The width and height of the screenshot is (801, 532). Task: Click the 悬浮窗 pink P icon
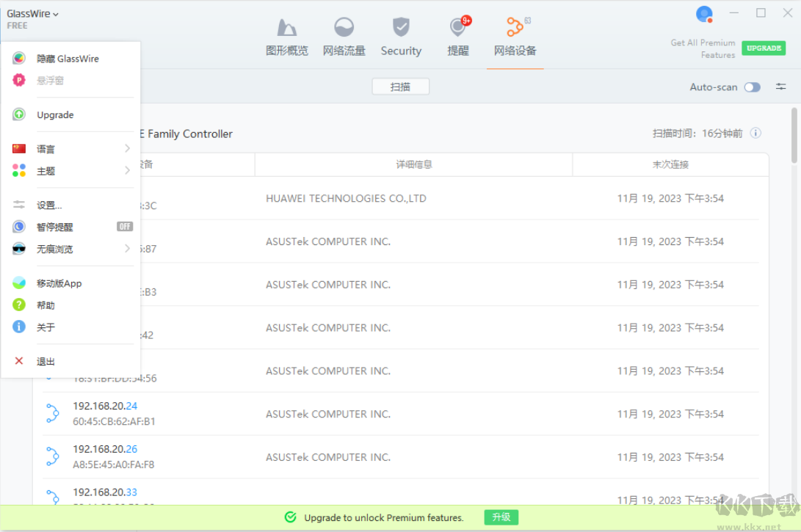pos(19,80)
